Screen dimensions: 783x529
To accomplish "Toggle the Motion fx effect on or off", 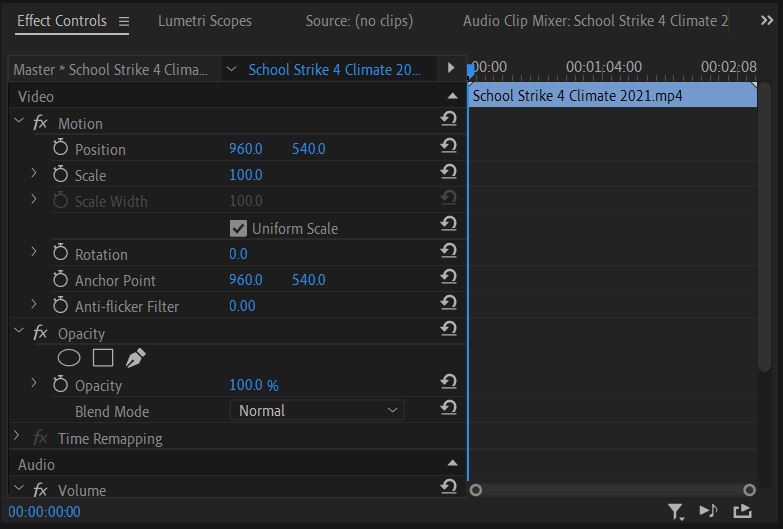I will click(x=40, y=122).
